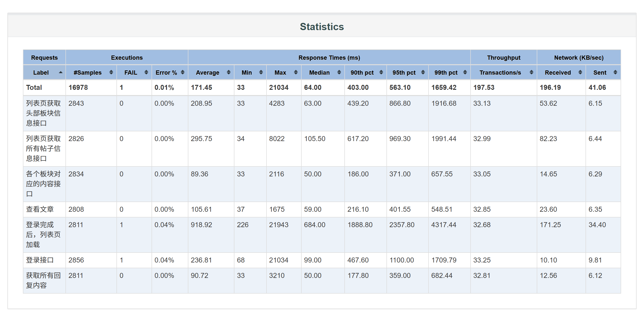The image size is (644, 312).
Task: Click sort arrows icon beside Error %
Action: [183, 72]
